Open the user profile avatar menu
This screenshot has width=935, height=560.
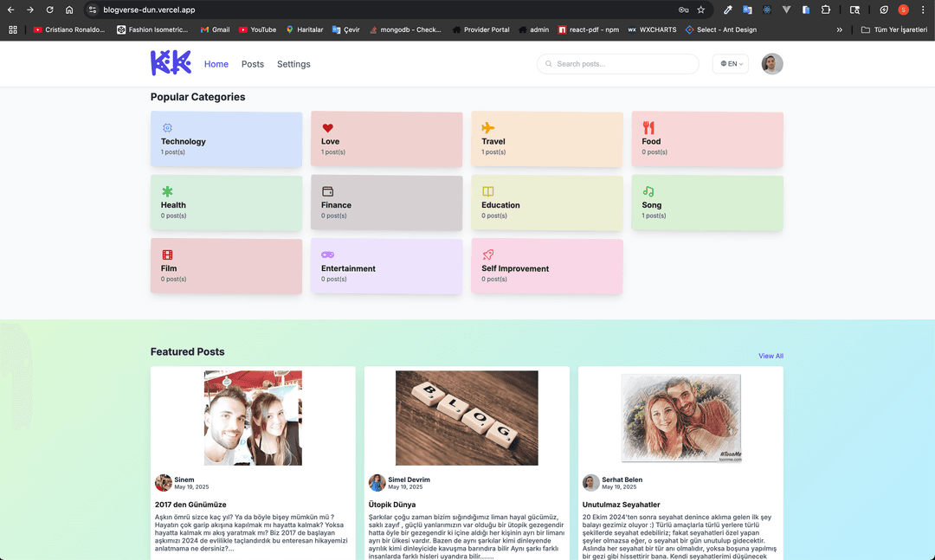tap(772, 64)
